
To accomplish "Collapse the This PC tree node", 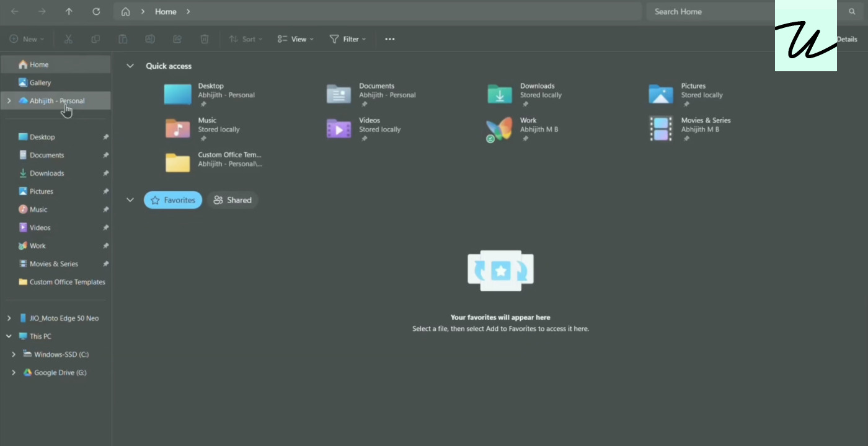I will [9, 336].
